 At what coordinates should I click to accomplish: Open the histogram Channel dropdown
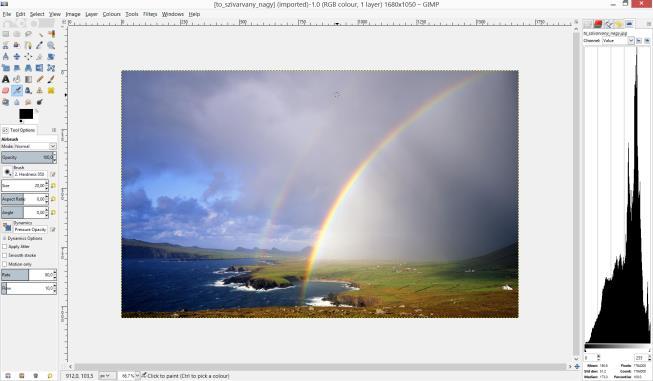pos(618,40)
